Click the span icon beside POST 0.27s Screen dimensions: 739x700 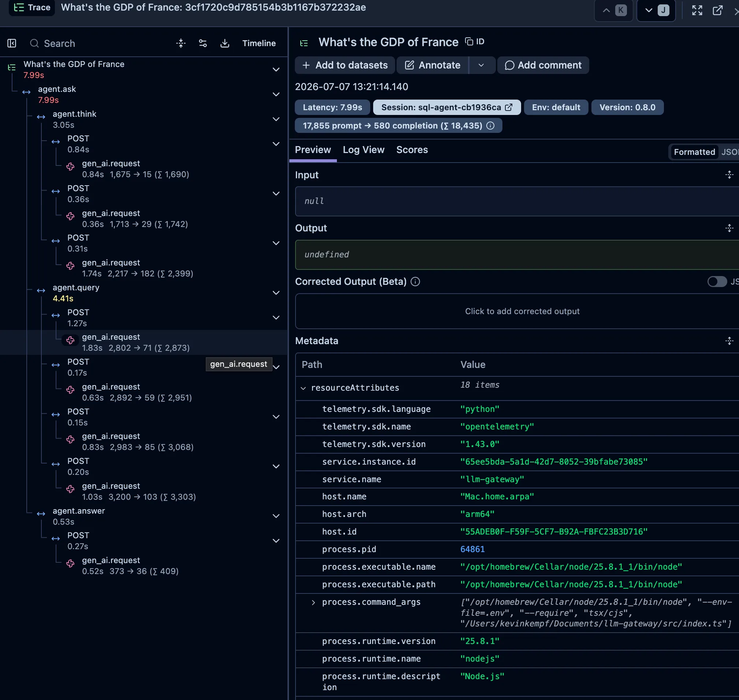[x=56, y=539]
